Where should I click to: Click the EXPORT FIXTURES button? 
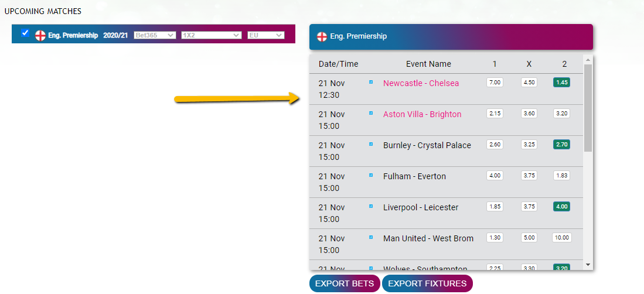point(427,283)
